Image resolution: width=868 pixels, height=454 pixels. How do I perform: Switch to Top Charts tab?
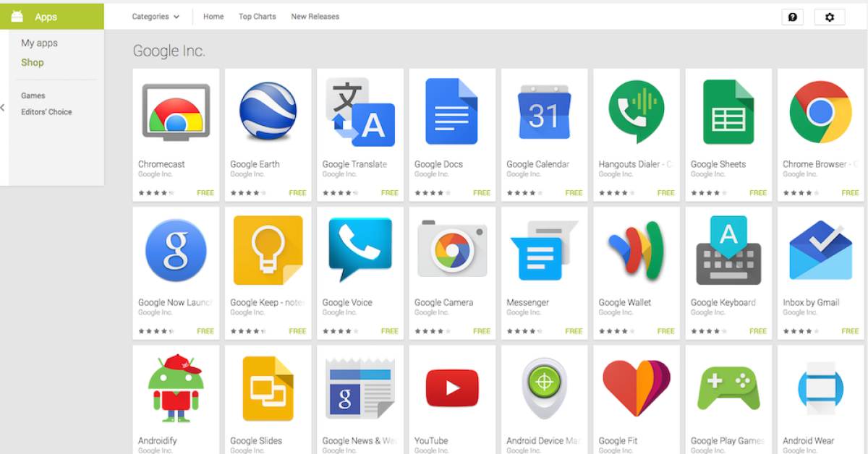click(x=258, y=17)
